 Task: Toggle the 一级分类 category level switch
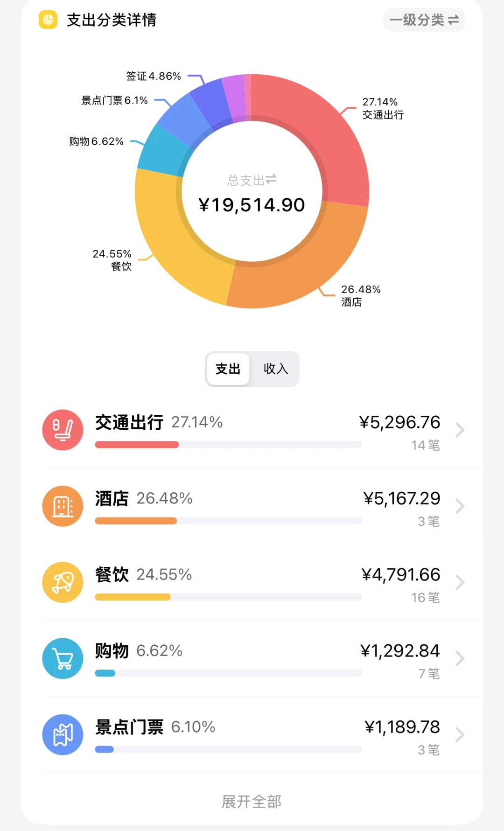pyautogui.click(x=424, y=20)
